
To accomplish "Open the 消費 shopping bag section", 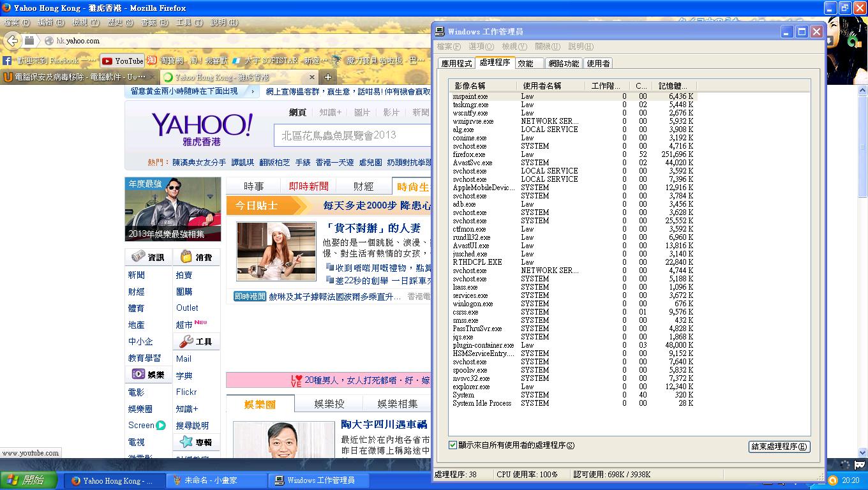I will pyautogui.click(x=196, y=257).
